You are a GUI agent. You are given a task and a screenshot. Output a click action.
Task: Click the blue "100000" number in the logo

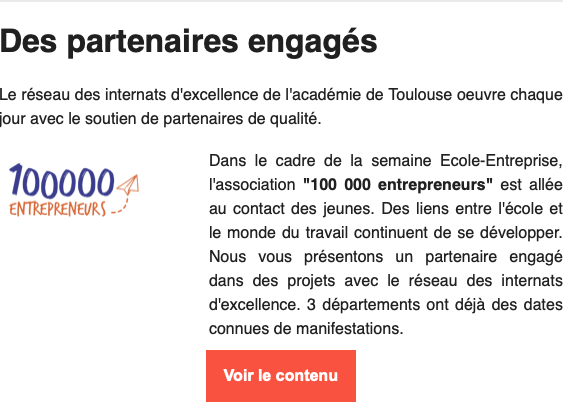[x=62, y=181]
